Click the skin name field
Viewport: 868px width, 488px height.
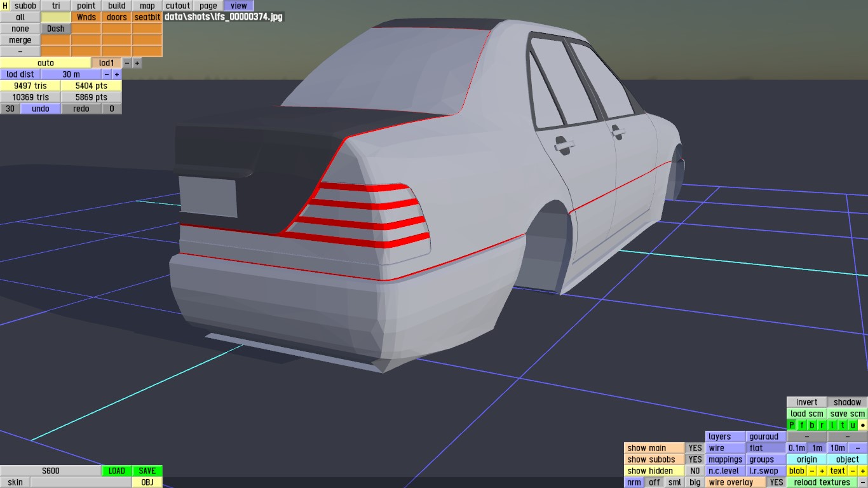tap(81, 482)
